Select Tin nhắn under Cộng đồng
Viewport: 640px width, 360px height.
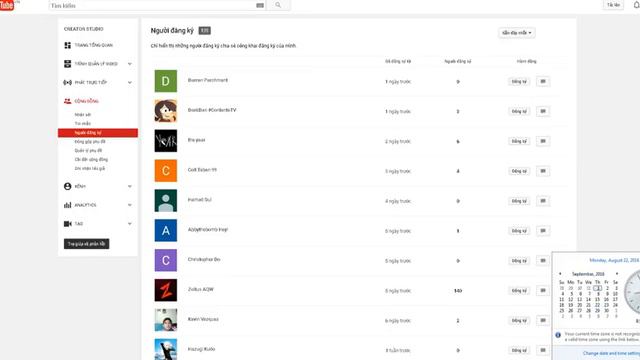point(83,124)
